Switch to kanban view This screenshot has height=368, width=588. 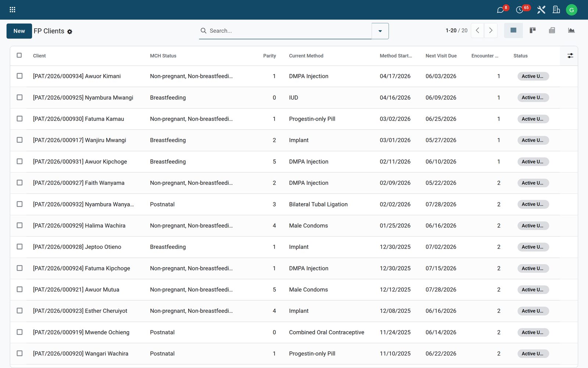click(533, 31)
